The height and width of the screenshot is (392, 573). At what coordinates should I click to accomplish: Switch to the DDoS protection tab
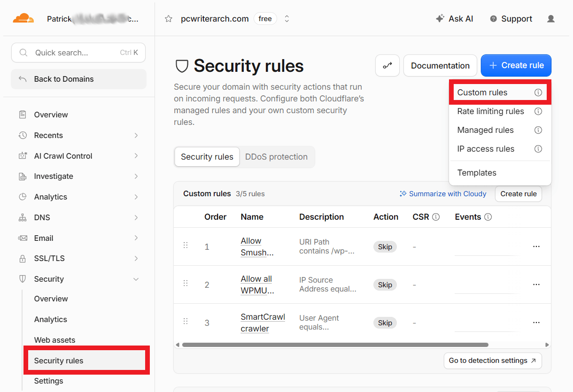click(x=276, y=157)
